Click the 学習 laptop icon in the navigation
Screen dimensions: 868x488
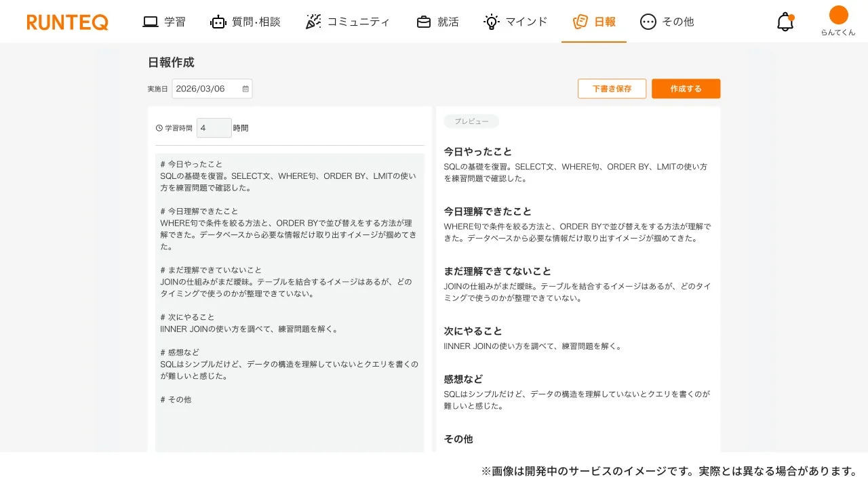pyautogui.click(x=150, y=21)
